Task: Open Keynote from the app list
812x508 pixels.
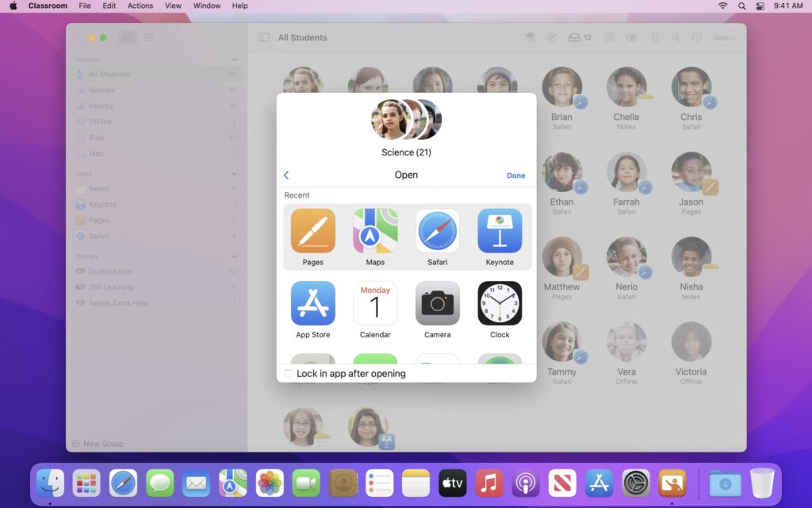Action: click(x=500, y=231)
